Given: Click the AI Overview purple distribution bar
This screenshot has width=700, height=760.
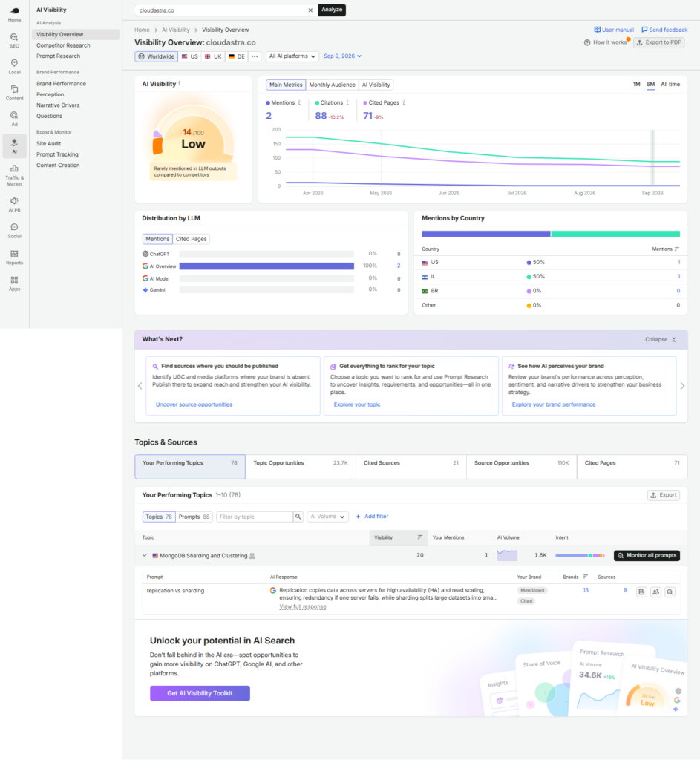Looking at the screenshot, I should click(266, 266).
